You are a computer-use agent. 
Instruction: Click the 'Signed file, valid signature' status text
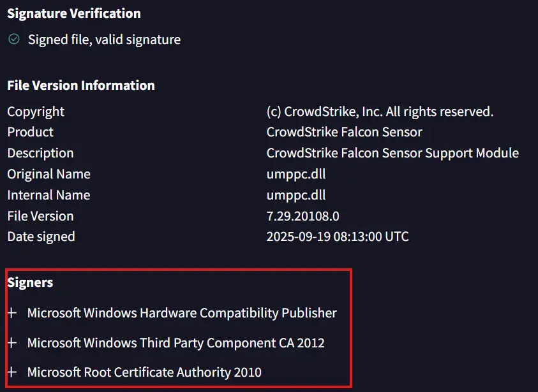[x=104, y=40]
